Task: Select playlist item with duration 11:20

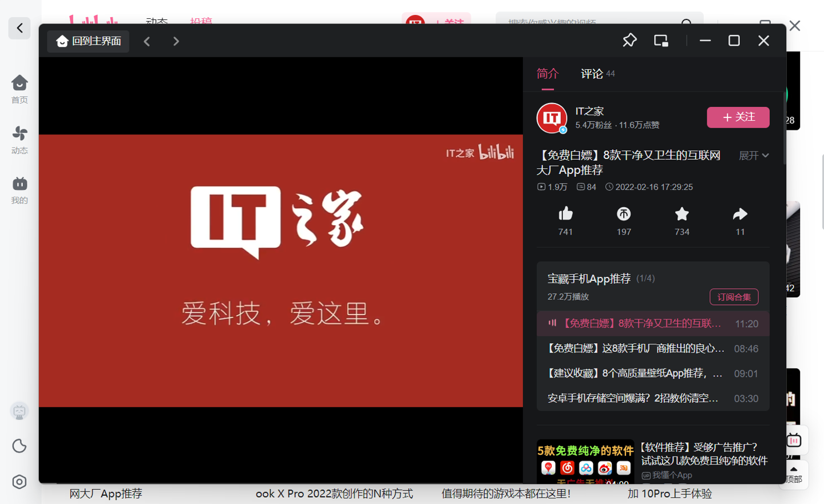Action: [653, 324]
